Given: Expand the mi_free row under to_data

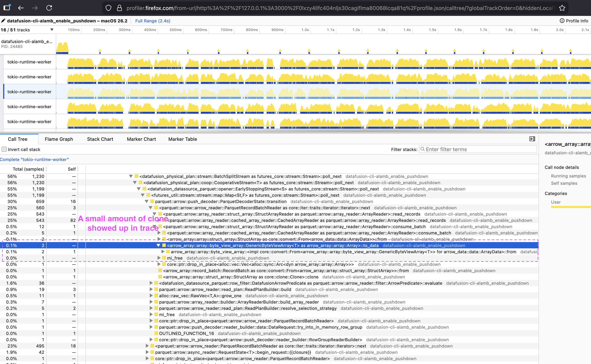Looking at the screenshot, I should coord(159,258).
